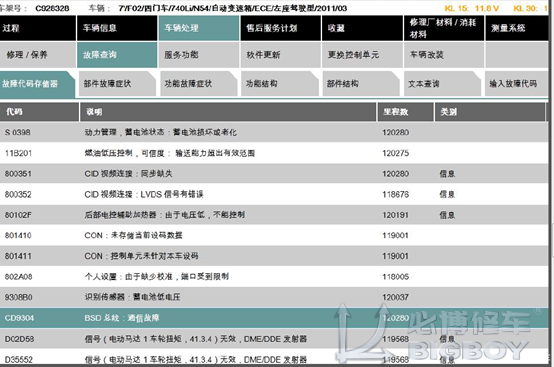554x367 pixels.
Task: Click the 服务功能 menu item
Action: (199, 55)
